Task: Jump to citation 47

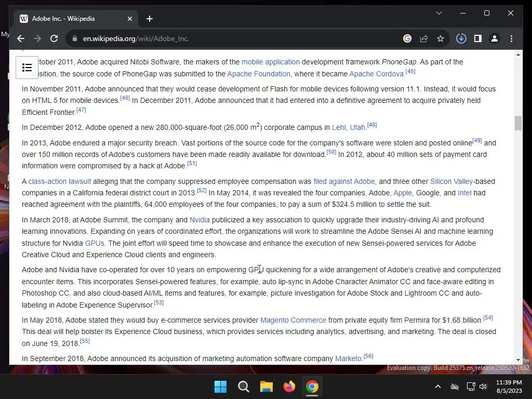Action: (81, 110)
